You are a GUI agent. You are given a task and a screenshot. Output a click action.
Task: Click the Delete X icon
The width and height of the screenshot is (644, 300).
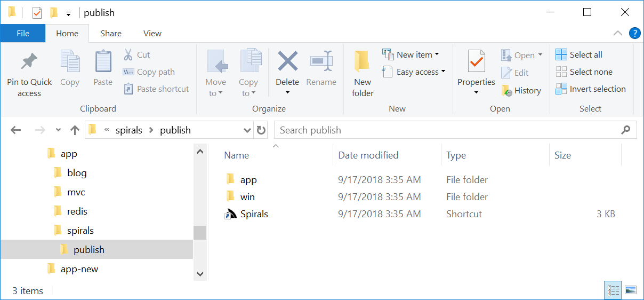287,61
